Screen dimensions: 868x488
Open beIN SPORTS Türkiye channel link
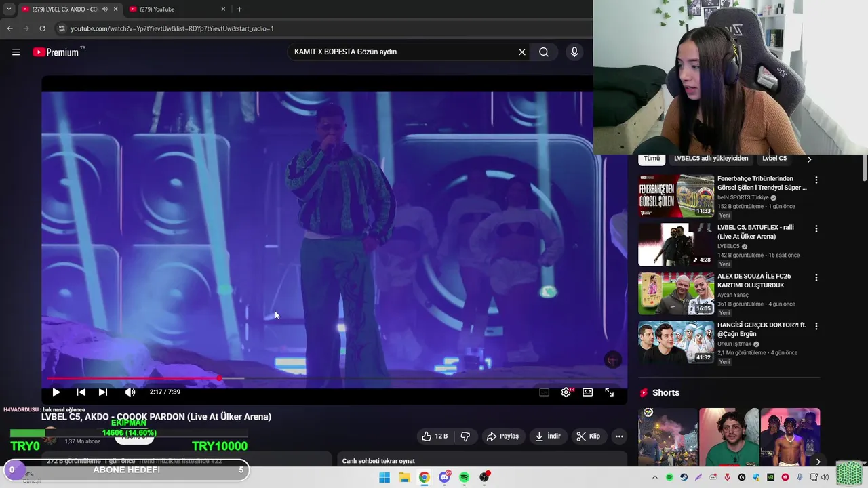tap(743, 198)
